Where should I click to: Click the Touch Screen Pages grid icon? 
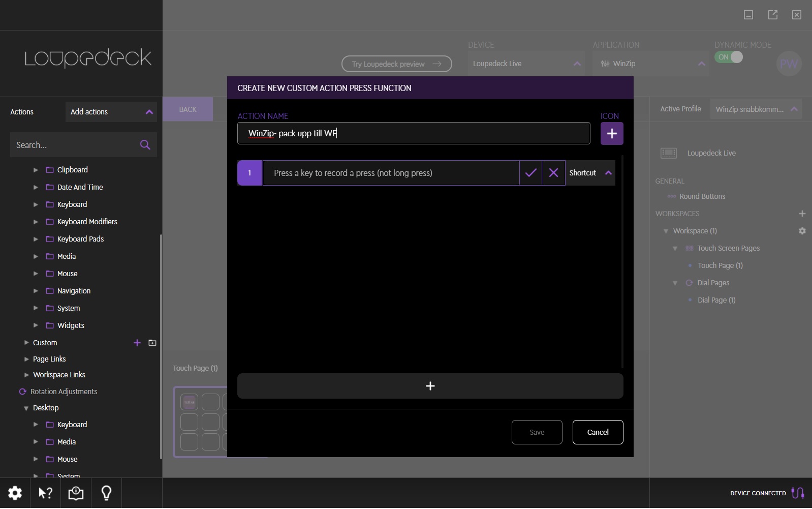pyautogui.click(x=689, y=248)
